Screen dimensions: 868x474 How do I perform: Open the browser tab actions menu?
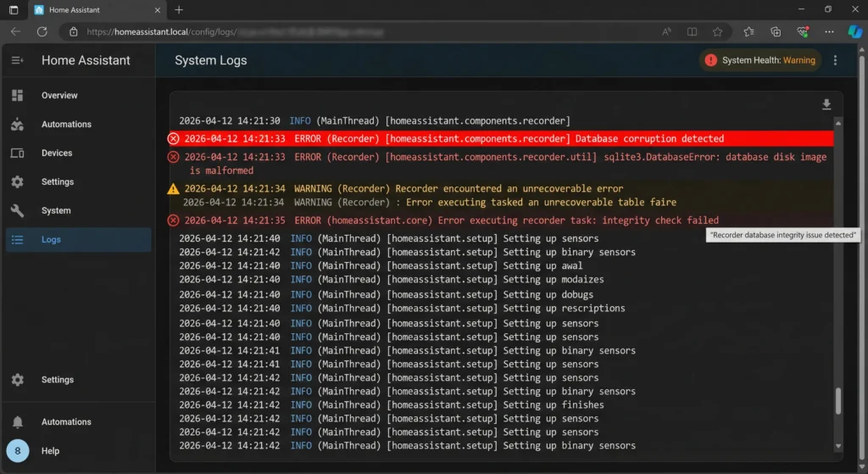[x=14, y=10]
